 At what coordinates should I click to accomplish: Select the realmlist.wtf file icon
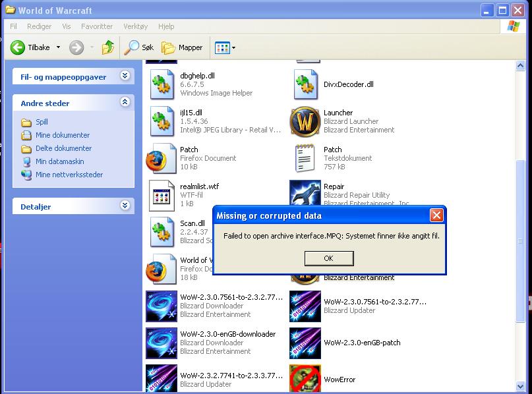tap(162, 195)
